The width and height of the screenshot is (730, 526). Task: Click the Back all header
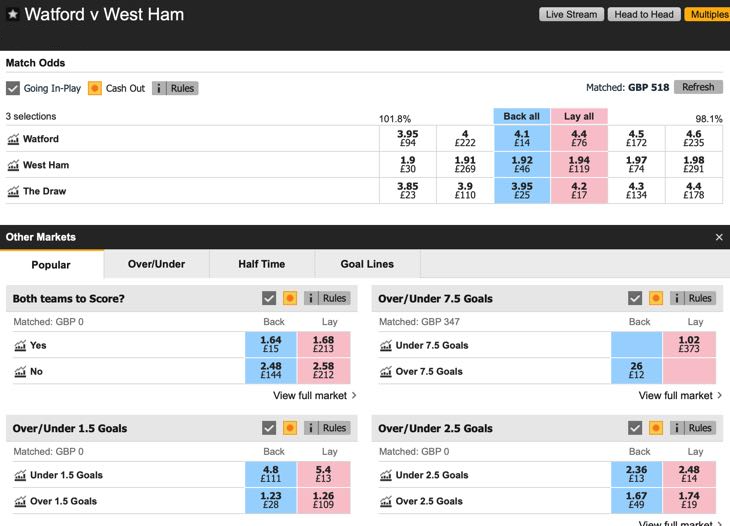[x=522, y=116]
